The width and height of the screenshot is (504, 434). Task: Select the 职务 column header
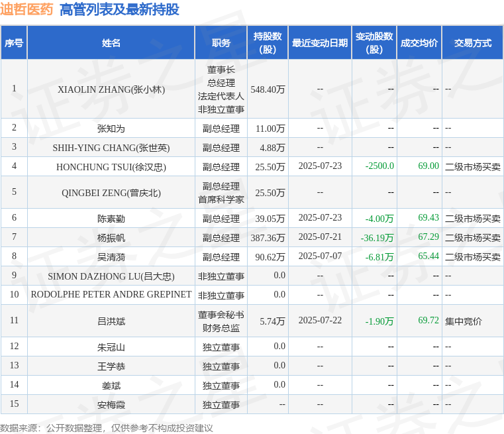[221, 43]
